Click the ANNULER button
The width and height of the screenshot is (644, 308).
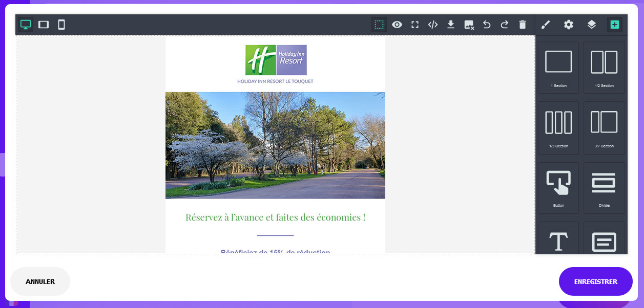click(40, 281)
